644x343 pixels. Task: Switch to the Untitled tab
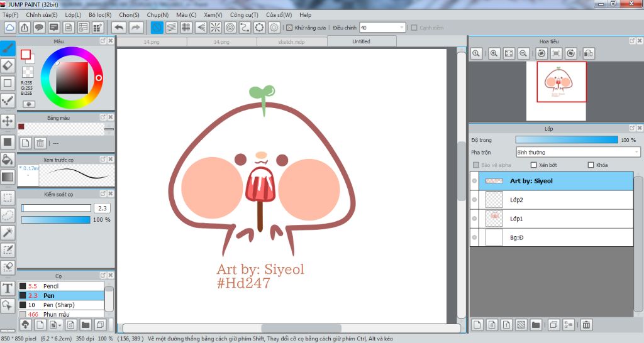click(362, 41)
